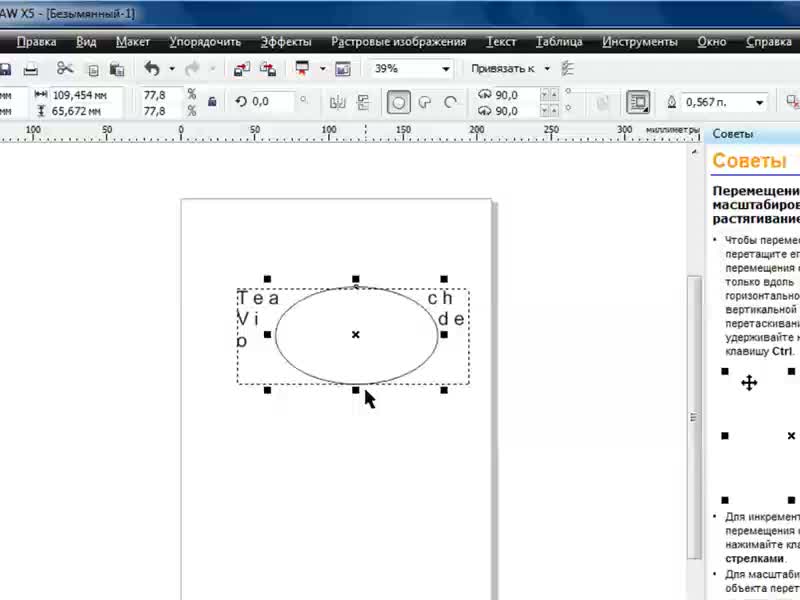Image resolution: width=800 pixels, height=600 pixels.
Task: Open the application launcher dropdown arrow
Action: (x=322, y=68)
